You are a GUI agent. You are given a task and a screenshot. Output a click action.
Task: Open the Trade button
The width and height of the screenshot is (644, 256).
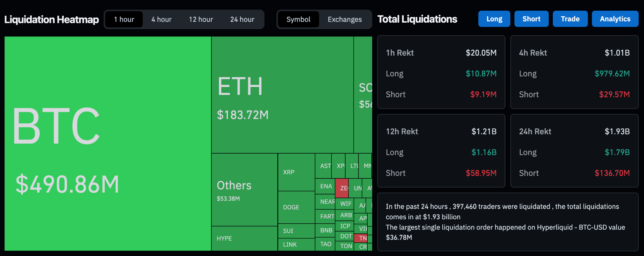click(x=570, y=19)
